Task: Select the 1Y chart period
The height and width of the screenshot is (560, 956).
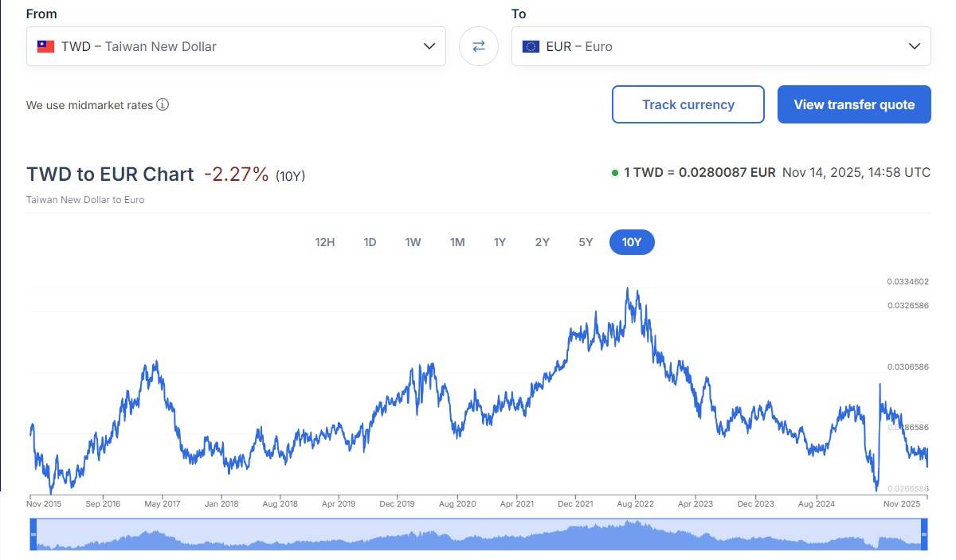Action: (500, 242)
